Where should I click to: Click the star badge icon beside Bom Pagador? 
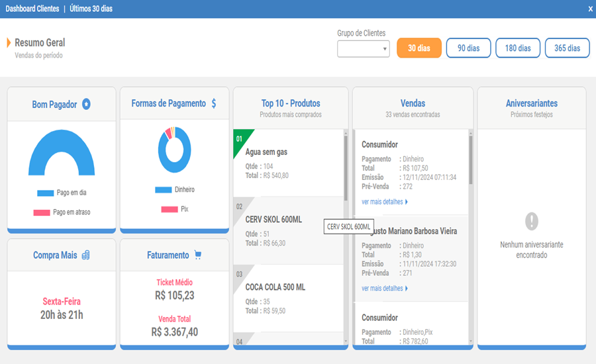(x=86, y=105)
